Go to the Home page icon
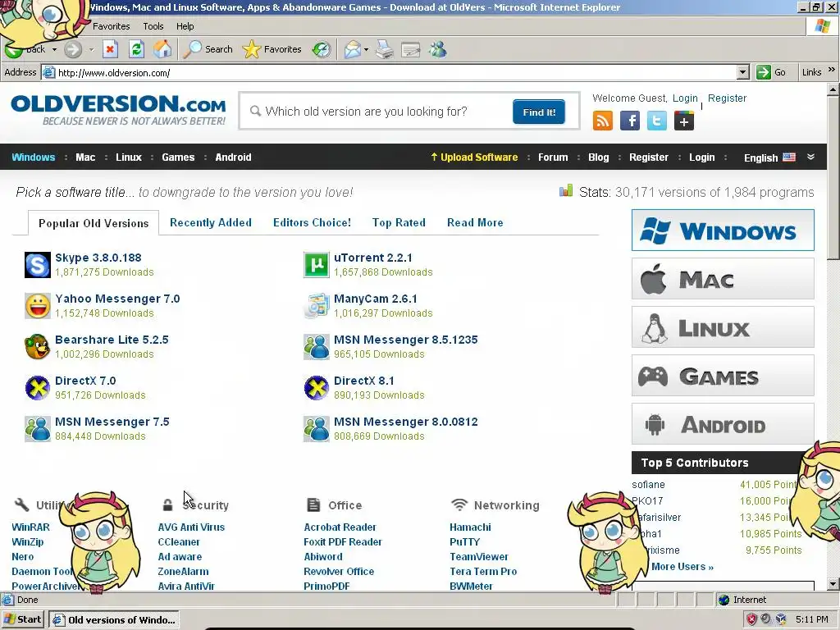 tap(162, 50)
